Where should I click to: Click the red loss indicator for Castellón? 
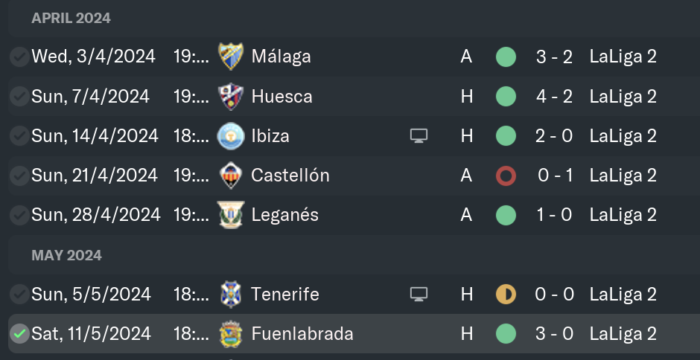pos(506,176)
